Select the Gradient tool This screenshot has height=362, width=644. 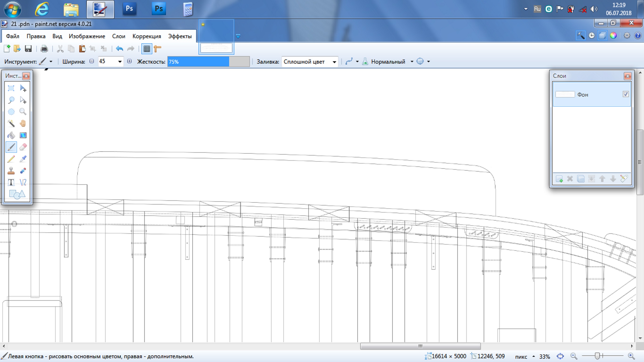23,135
